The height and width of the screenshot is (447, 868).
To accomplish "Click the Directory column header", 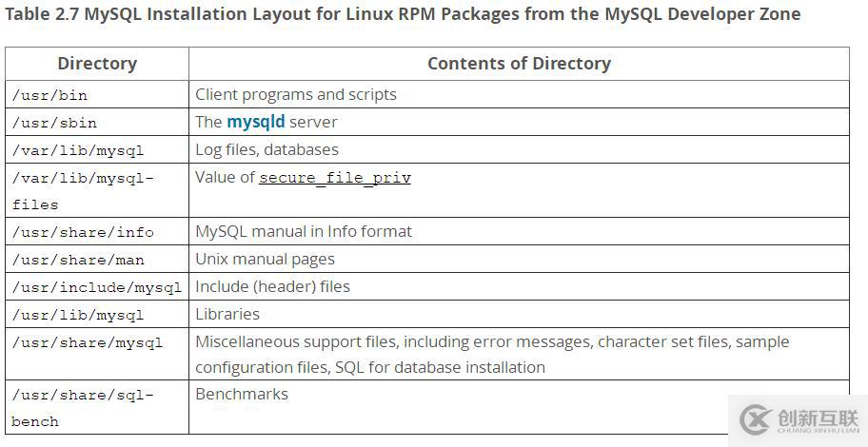I will click(x=97, y=64).
